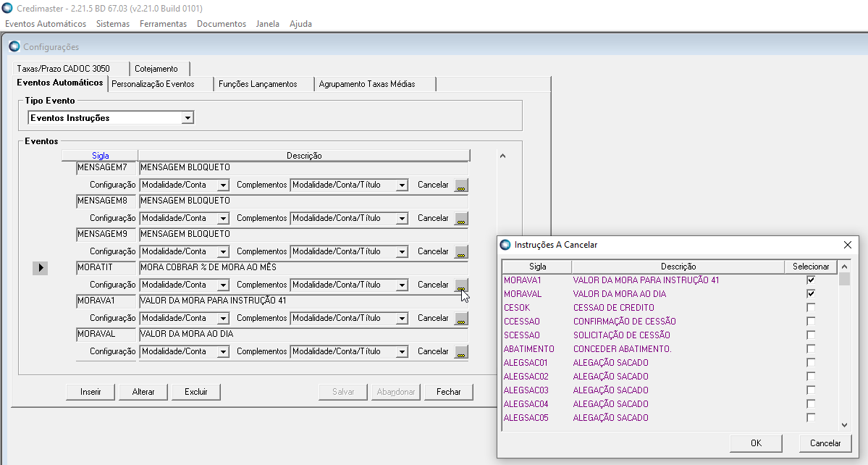Open Configuração dropdown for MORATIT
Image resolution: width=868 pixels, height=465 pixels.
[223, 285]
